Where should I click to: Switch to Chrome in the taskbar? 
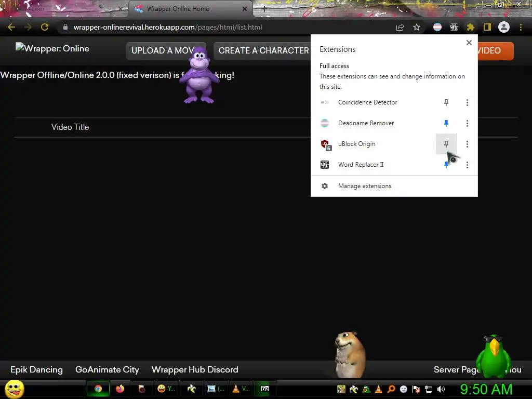[98, 389]
